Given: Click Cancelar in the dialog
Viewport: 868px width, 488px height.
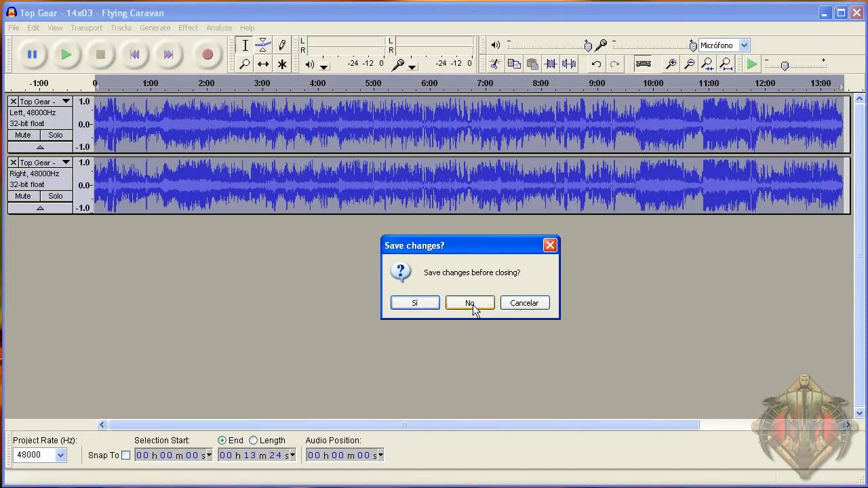Looking at the screenshot, I should (x=524, y=303).
